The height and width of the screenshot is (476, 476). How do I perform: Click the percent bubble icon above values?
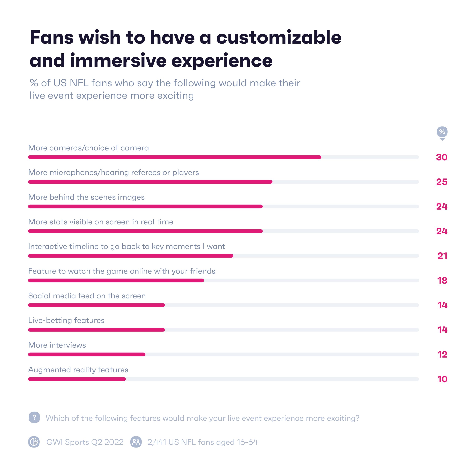pyautogui.click(x=442, y=132)
